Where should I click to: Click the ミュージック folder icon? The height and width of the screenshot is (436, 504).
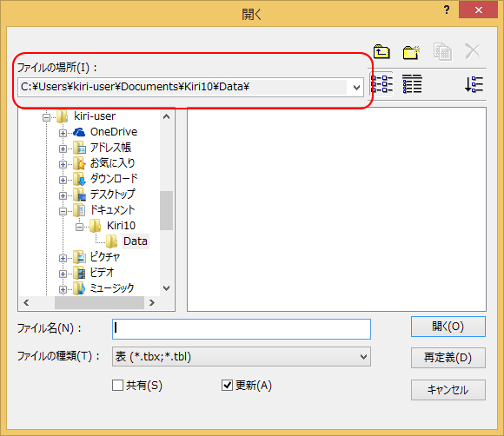pyautogui.click(x=79, y=288)
